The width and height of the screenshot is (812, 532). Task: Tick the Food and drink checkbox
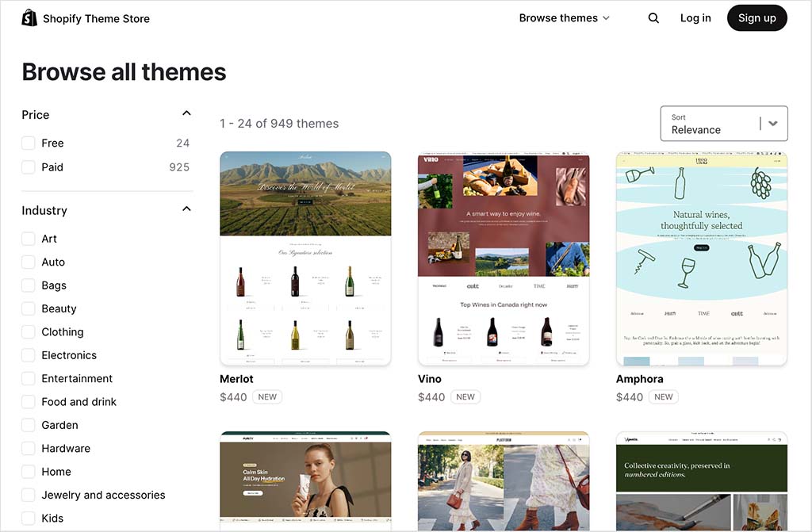coord(29,402)
